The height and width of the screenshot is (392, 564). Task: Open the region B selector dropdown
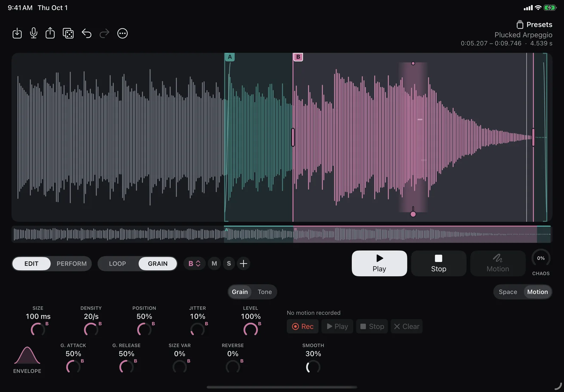(x=195, y=264)
